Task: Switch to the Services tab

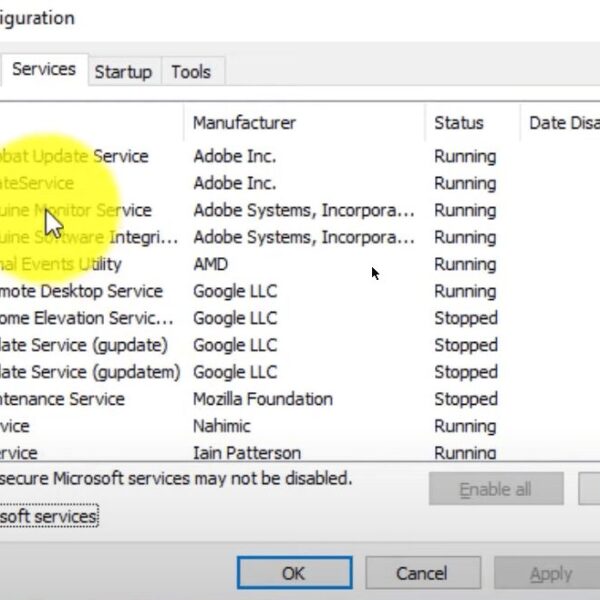Action: 44,70
